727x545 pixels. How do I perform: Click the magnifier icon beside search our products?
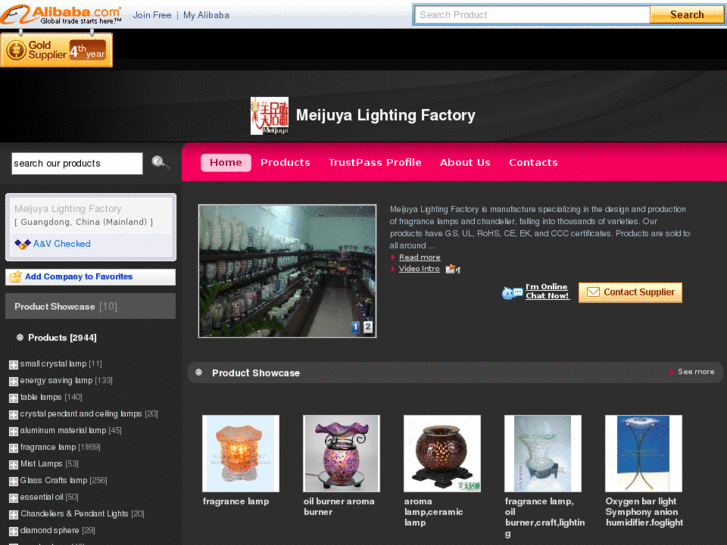coord(159,162)
